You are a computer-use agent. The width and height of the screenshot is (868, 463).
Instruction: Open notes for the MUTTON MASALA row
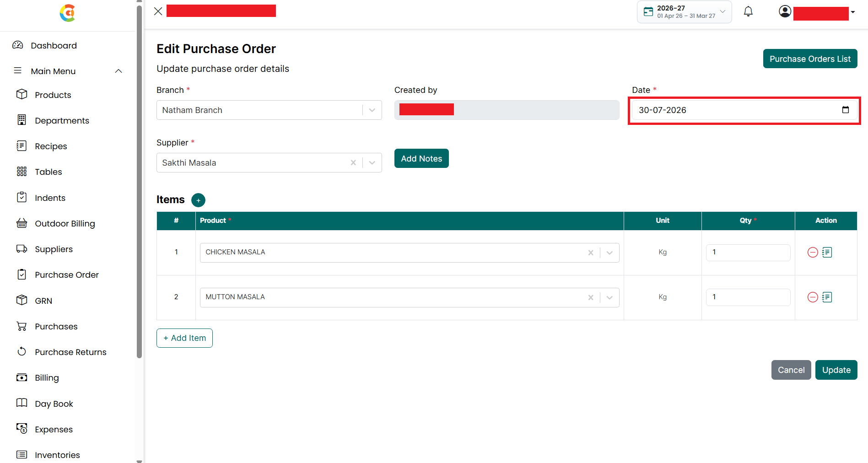coord(827,297)
